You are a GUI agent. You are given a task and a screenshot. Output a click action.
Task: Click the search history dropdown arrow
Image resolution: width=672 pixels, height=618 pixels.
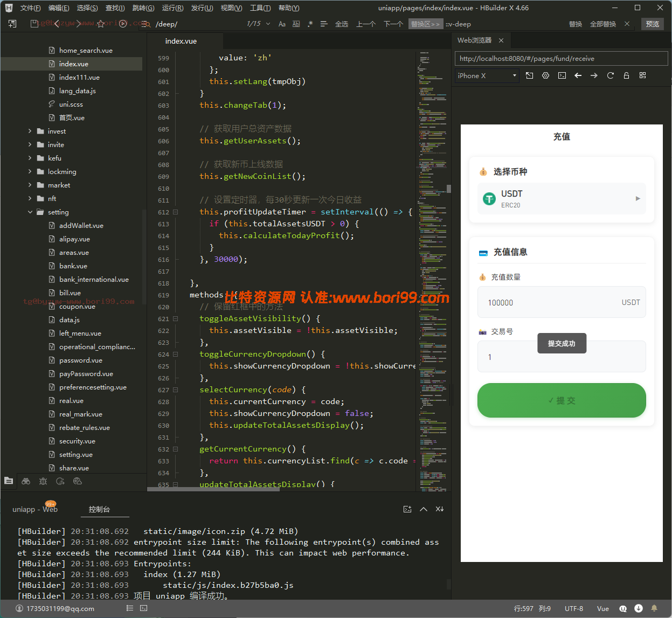point(268,24)
